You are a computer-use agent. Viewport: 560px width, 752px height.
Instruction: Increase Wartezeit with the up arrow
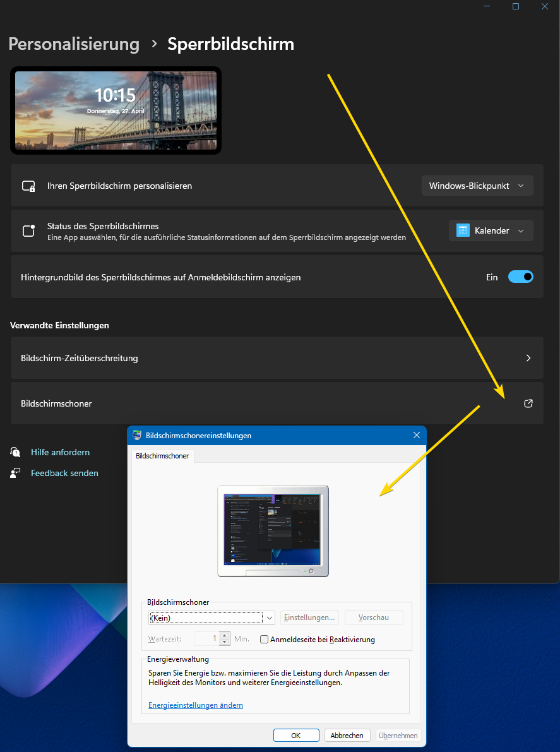click(x=224, y=635)
